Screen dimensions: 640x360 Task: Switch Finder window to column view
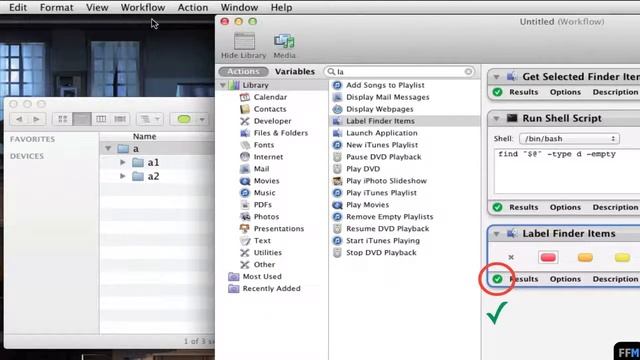tap(101, 119)
